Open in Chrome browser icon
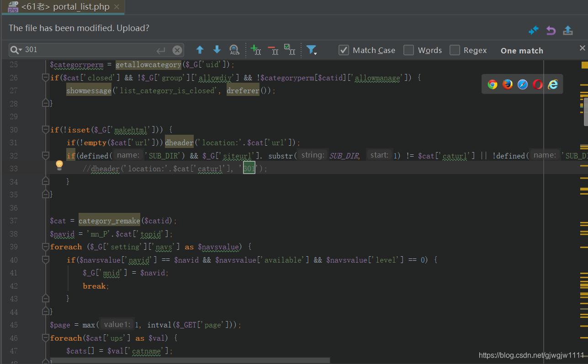The width and height of the screenshot is (588, 364). (x=492, y=84)
